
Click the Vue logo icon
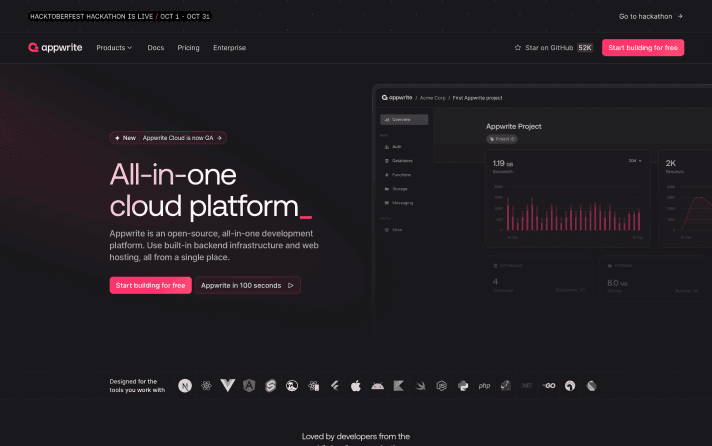pos(227,386)
